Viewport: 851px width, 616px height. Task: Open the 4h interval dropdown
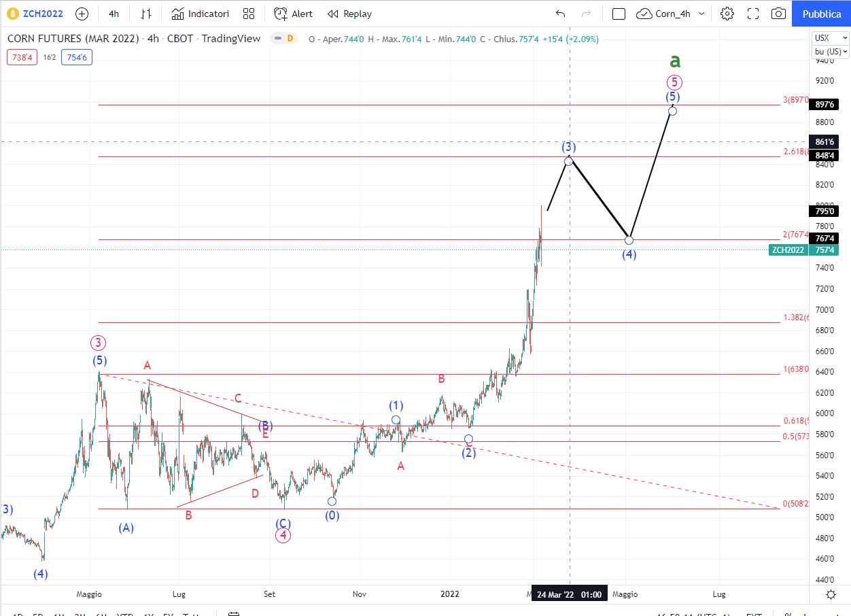pyautogui.click(x=114, y=14)
